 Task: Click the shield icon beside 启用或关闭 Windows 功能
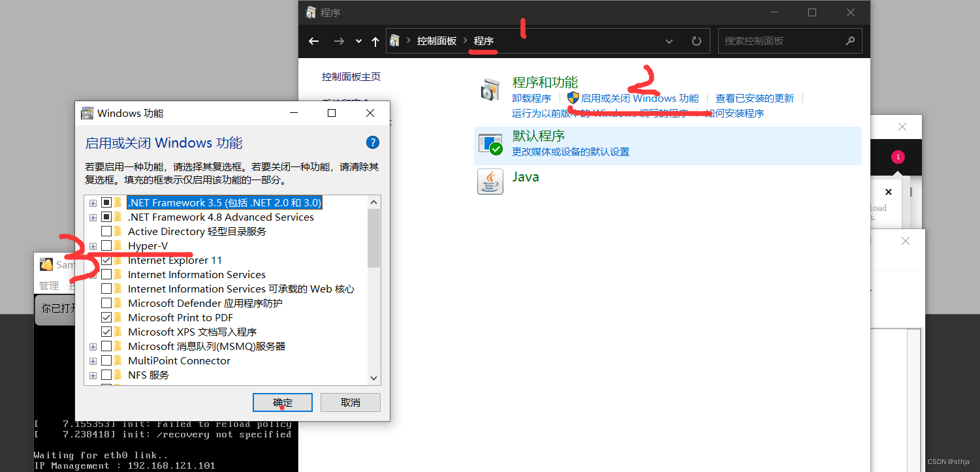pyautogui.click(x=573, y=98)
